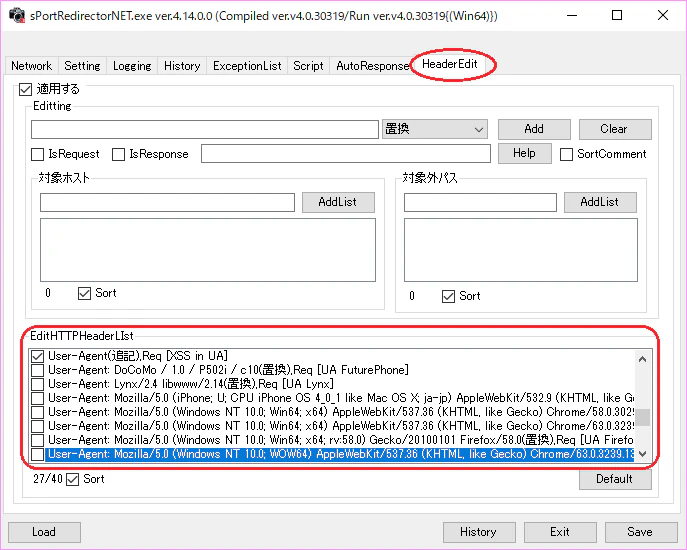Viewport: 687px width, 550px height.
Task: Close the sPortRedirectorNET window
Action: pos(662,15)
